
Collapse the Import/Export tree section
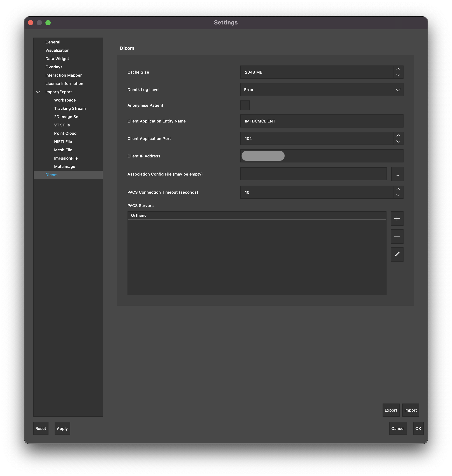click(x=38, y=92)
